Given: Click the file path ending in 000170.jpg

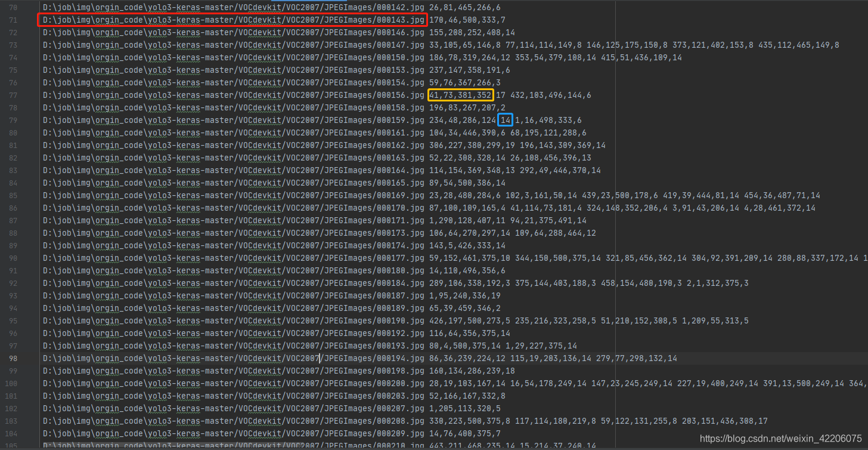Looking at the screenshot, I should click(x=234, y=208).
